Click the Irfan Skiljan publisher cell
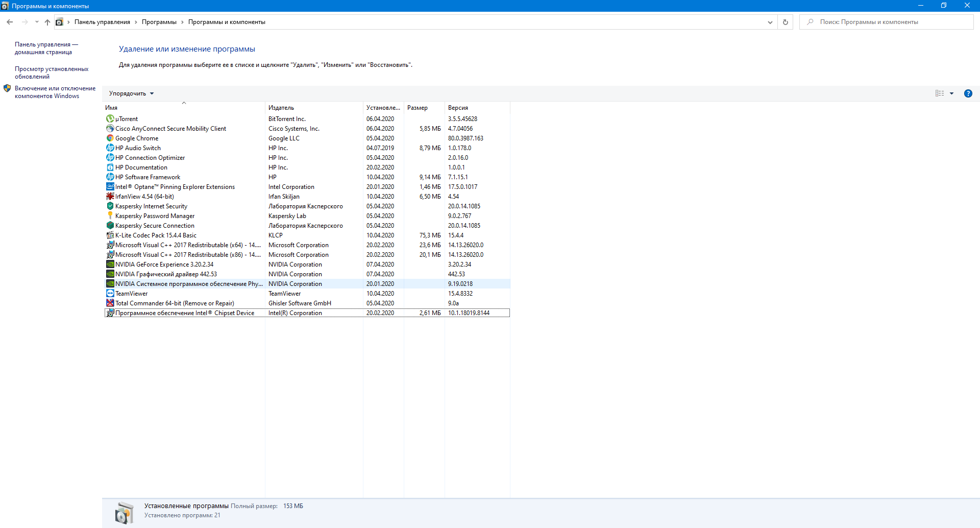This screenshot has height=528, width=980. [x=284, y=197]
